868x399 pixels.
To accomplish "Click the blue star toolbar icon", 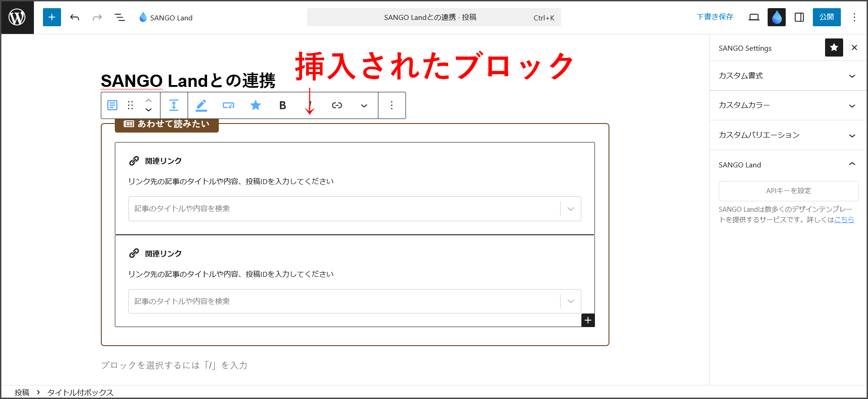I will coord(255,105).
